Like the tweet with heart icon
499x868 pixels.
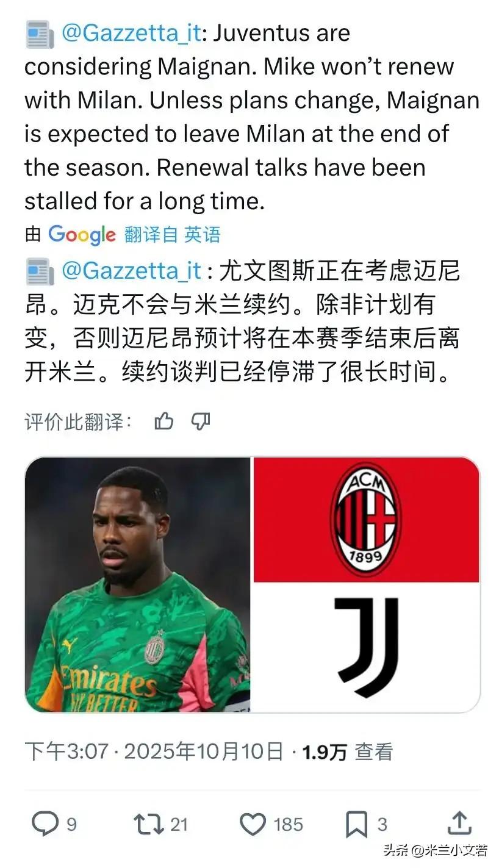(x=253, y=825)
